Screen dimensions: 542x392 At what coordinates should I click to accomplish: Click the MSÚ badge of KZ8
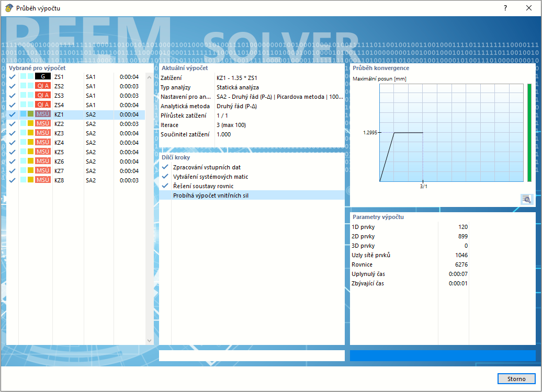(43, 180)
